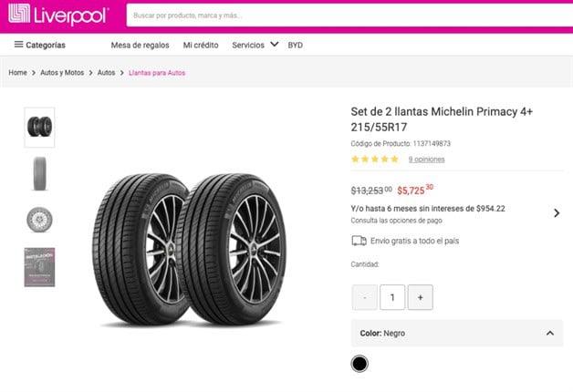Screen dimensions: 573x392
Task: Open Mesa de regalos menu
Action: pos(140,45)
